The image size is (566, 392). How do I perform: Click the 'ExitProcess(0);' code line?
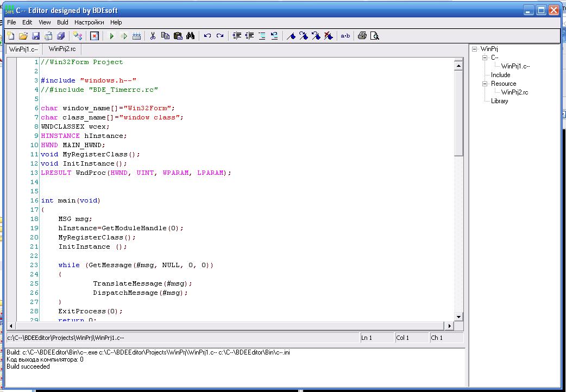(x=91, y=311)
